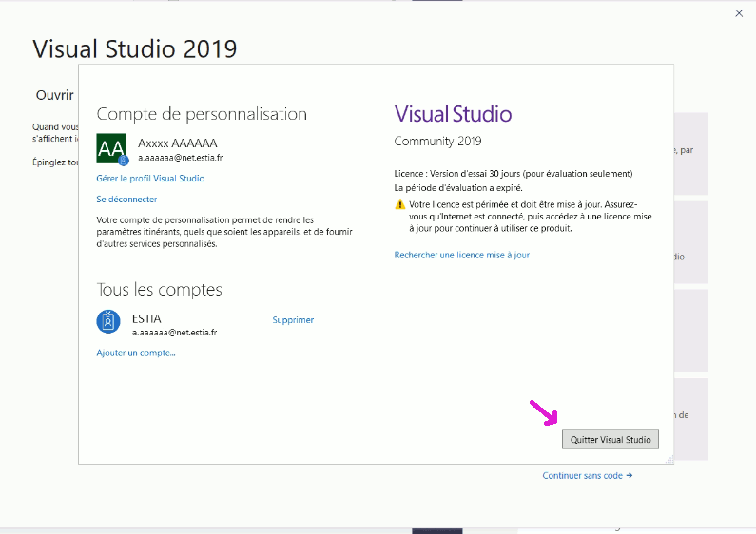Click the ESTIA account name text
This screenshot has height=534, width=756.
(x=146, y=318)
